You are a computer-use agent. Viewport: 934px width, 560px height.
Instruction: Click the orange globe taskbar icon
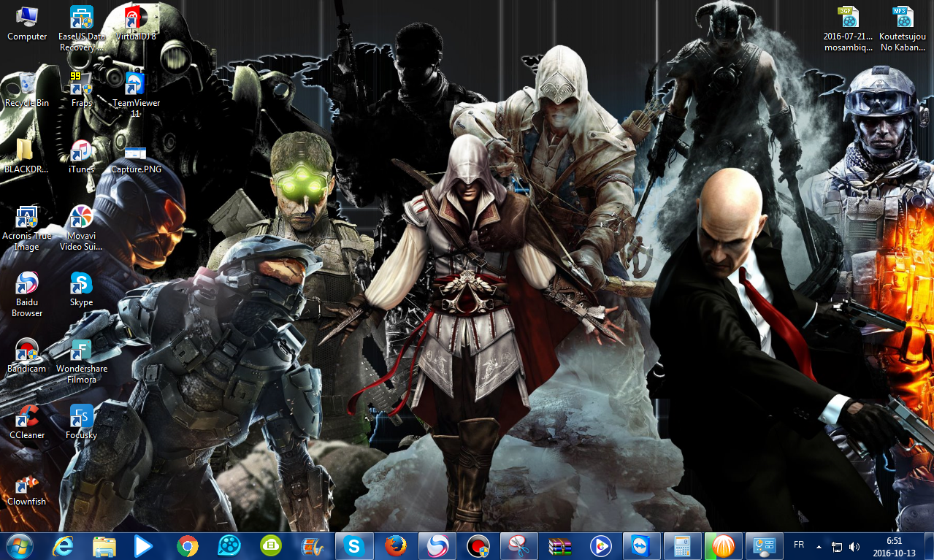[x=724, y=545]
